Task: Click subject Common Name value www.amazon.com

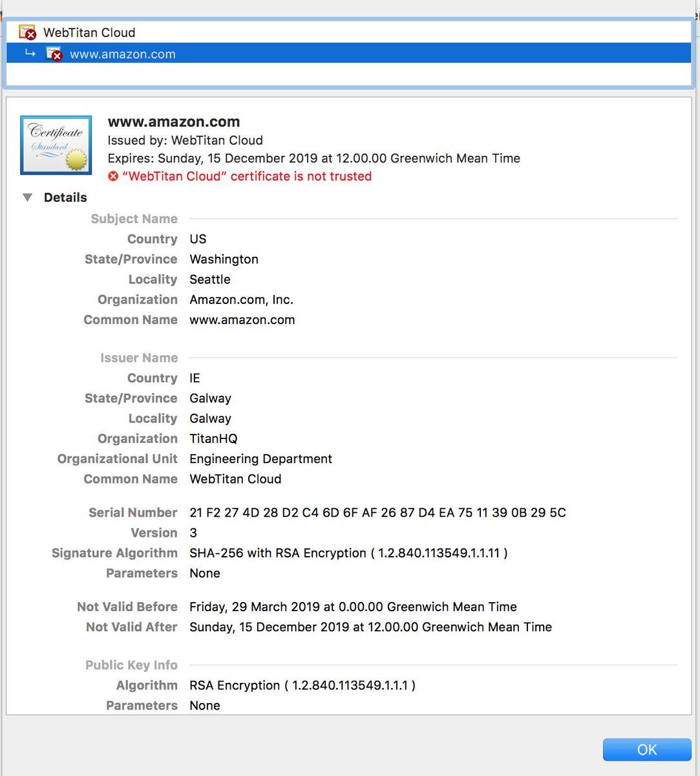Action: [242, 319]
